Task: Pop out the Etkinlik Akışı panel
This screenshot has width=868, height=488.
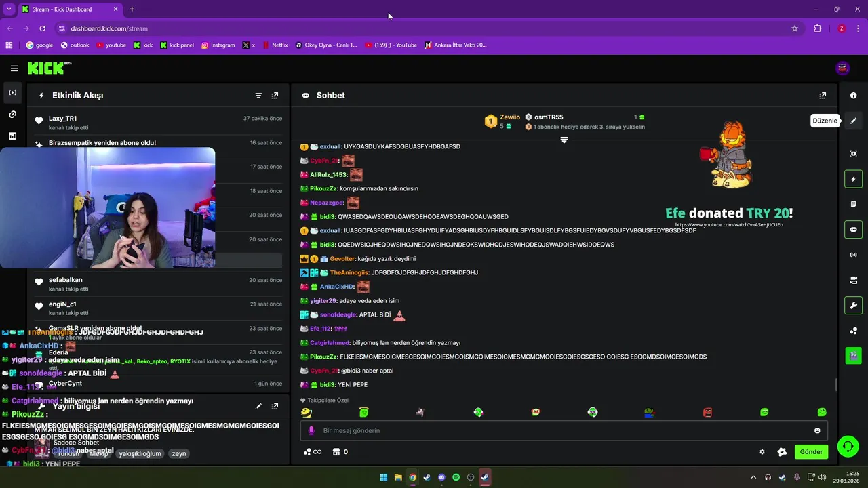Action: [275, 96]
